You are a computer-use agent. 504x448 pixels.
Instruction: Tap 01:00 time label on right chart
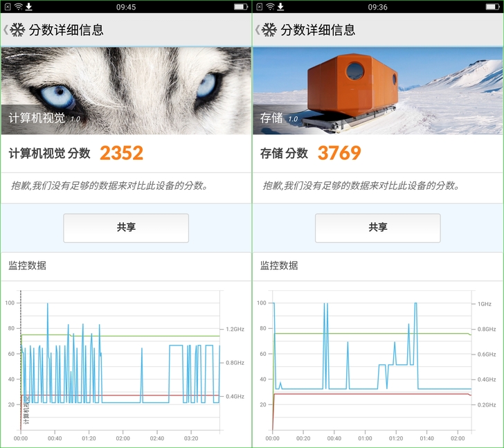(365, 438)
